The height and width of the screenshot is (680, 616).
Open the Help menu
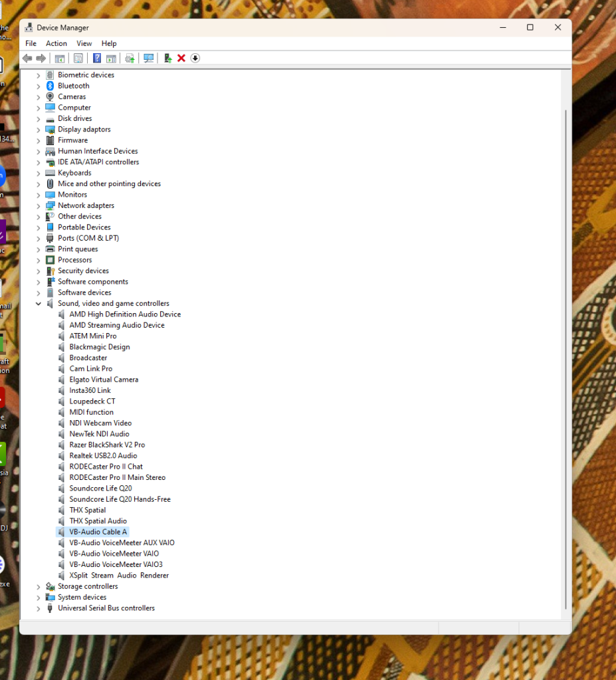pos(109,43)
